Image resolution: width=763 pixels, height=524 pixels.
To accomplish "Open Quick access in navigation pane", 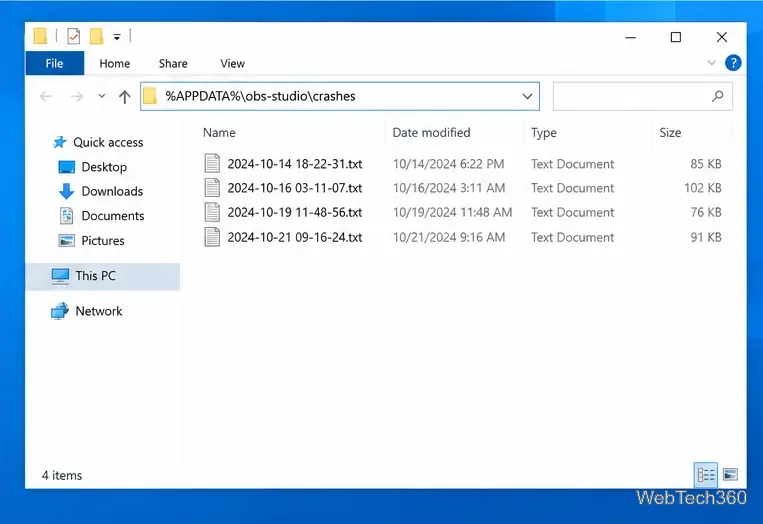I will [x=108, y=143].
